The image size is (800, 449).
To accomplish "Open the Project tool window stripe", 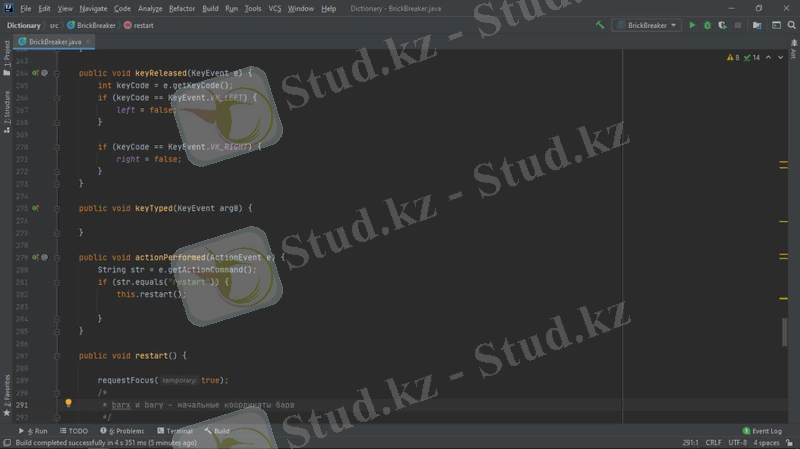I will point(7,58).
